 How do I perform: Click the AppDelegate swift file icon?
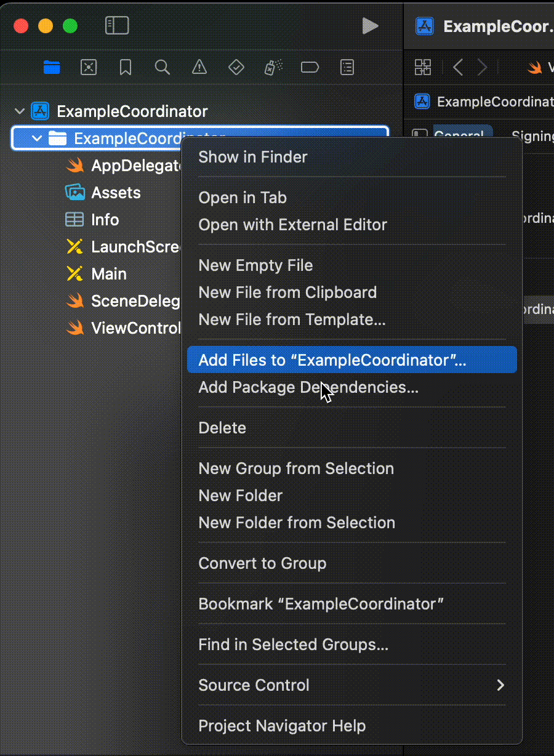(75, 166)
